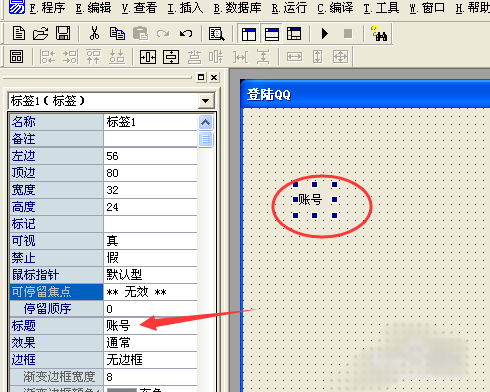
Task: Click the make same width icon
Action: pyautogui.click(x=294, y=57)
